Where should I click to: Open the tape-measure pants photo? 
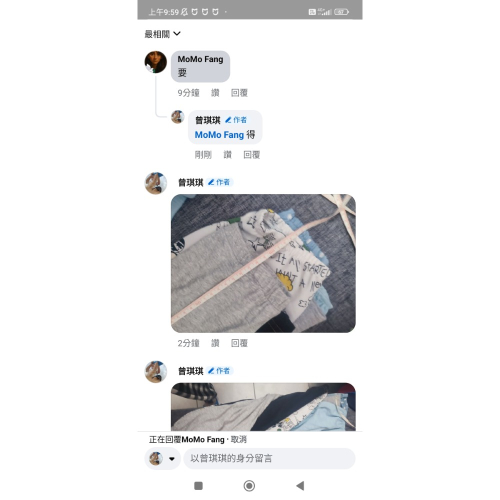click(263, 263)
